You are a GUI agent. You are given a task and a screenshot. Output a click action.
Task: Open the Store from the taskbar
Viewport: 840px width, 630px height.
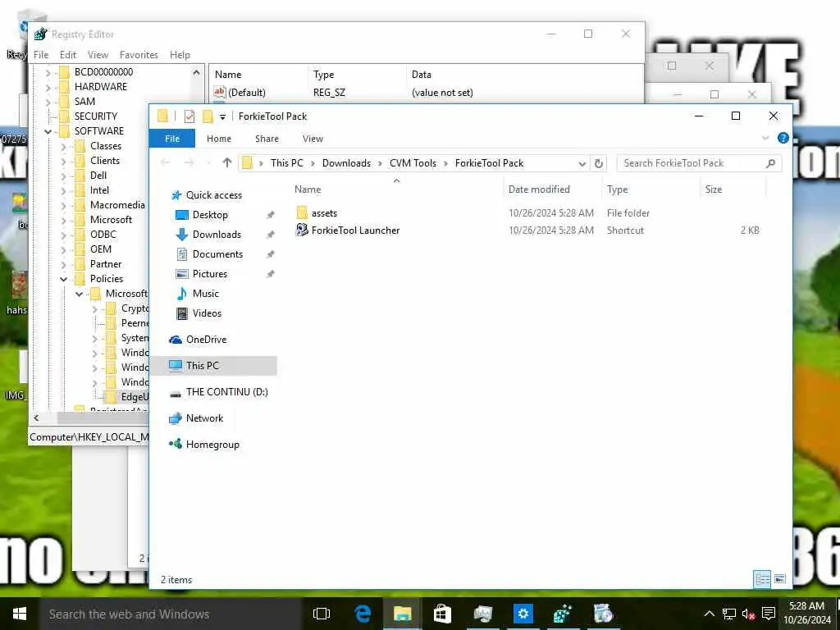442,614
